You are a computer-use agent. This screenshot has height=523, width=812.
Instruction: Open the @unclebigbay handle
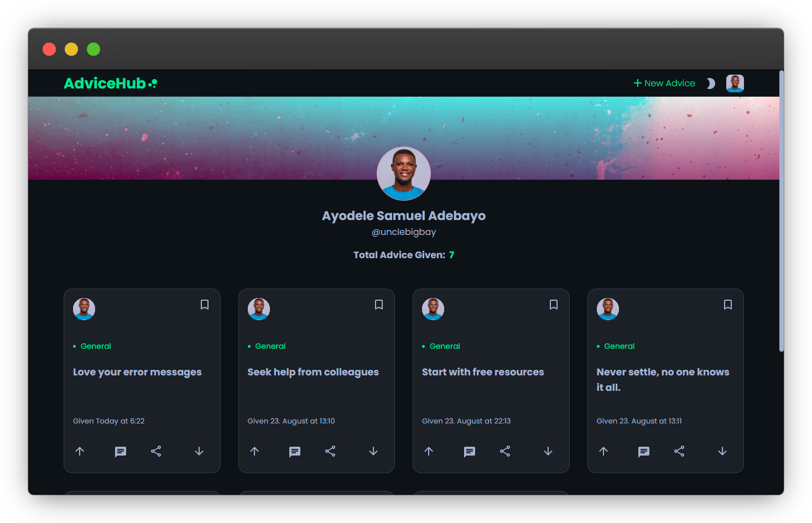[404, 232]
